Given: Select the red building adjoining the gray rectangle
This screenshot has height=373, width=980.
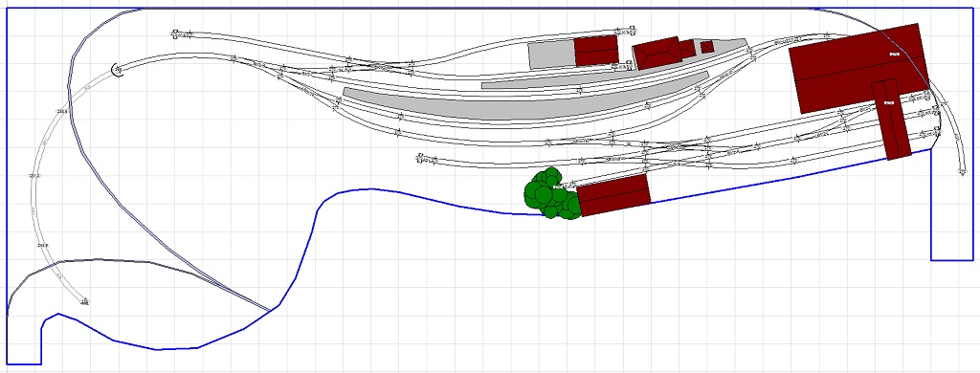Looking at the screenshot, I should tap(596, 50).
